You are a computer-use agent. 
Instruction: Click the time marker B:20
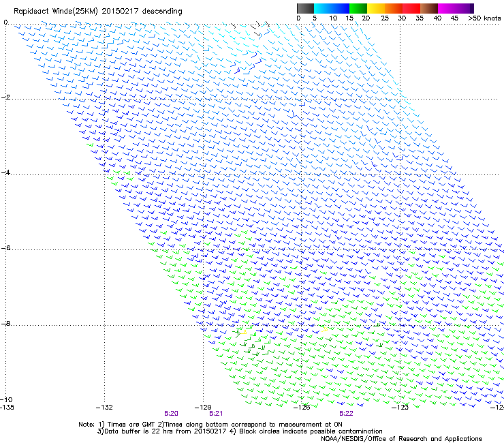(171, 414)
